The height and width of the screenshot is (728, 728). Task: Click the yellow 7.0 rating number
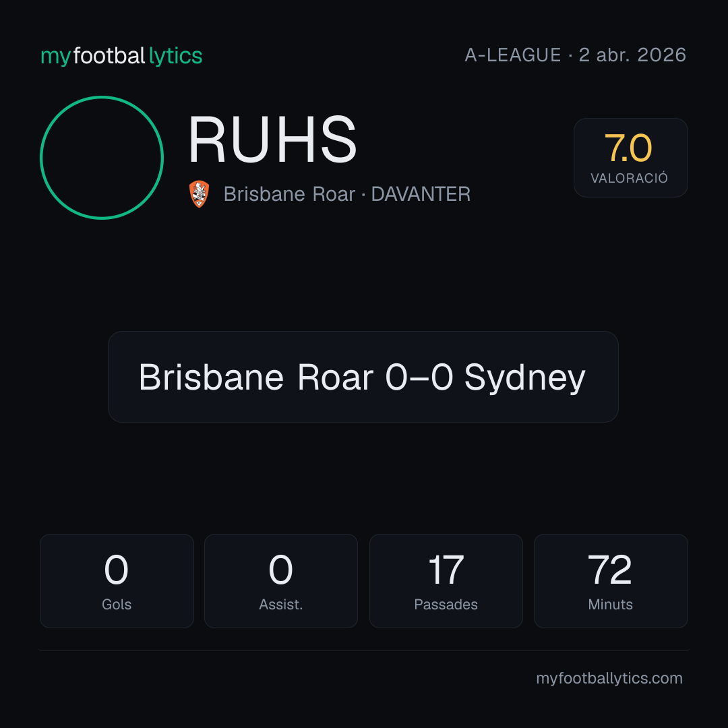[628, 148]
